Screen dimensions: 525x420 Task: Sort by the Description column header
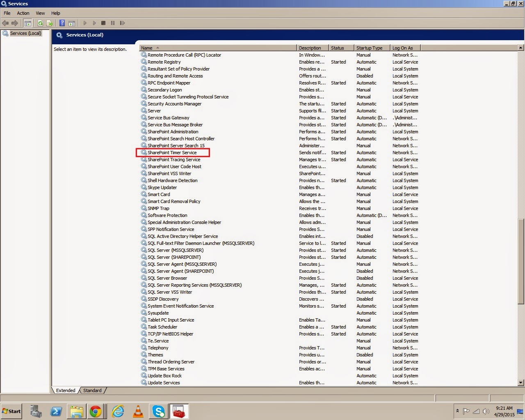point(313,48)
